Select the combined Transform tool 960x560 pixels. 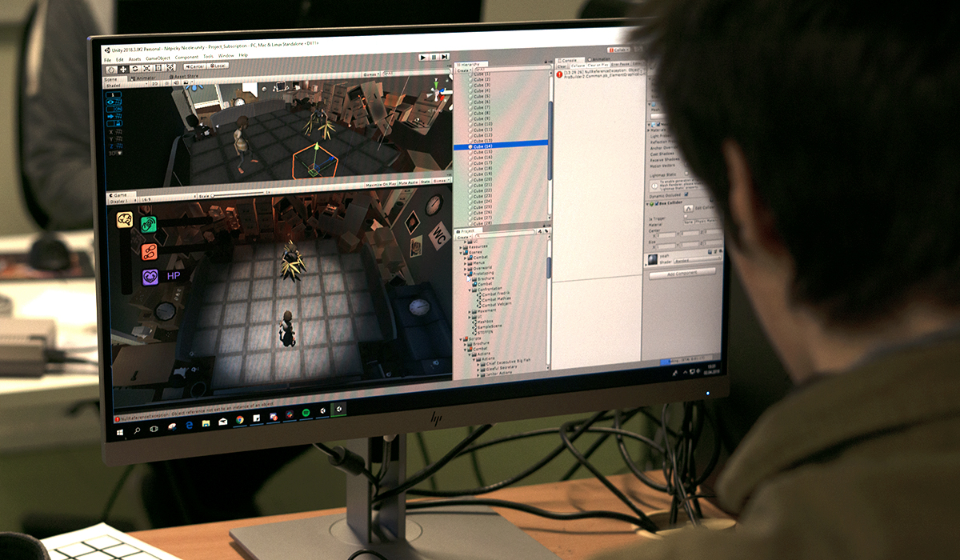tap(170, 67)
